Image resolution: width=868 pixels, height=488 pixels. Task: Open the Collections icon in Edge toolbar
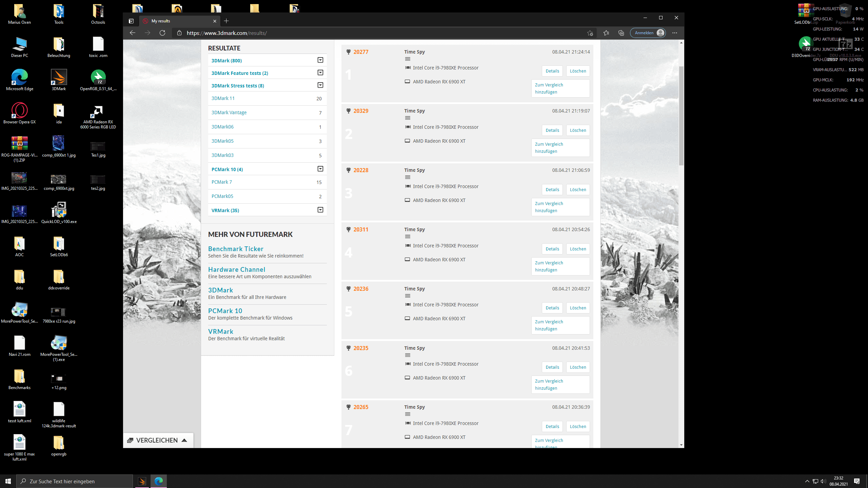[x=621, y=33]
